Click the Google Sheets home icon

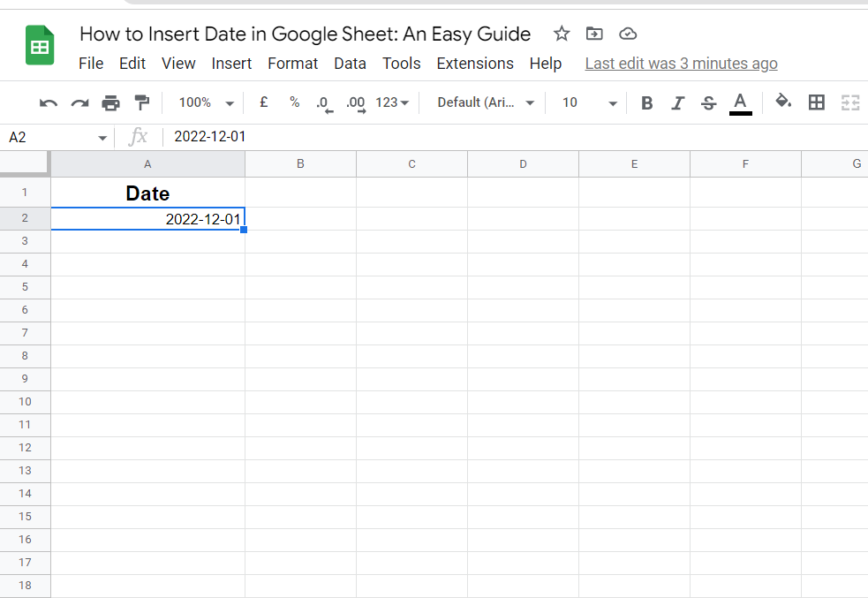(x=40, y=45)
